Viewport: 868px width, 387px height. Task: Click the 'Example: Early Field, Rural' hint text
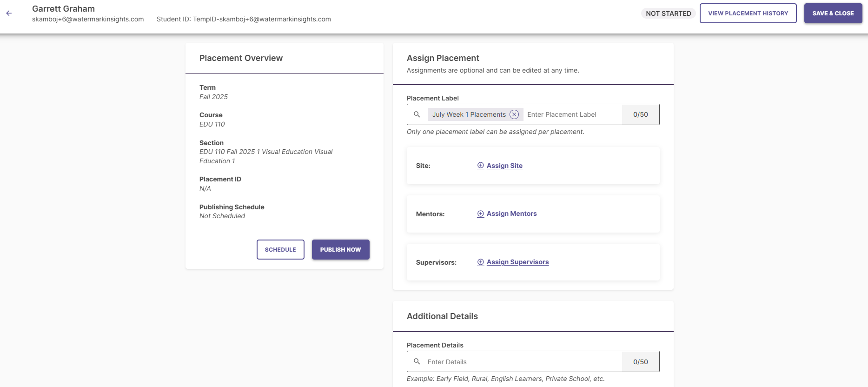pyautogui.click(x=506, y=379)
